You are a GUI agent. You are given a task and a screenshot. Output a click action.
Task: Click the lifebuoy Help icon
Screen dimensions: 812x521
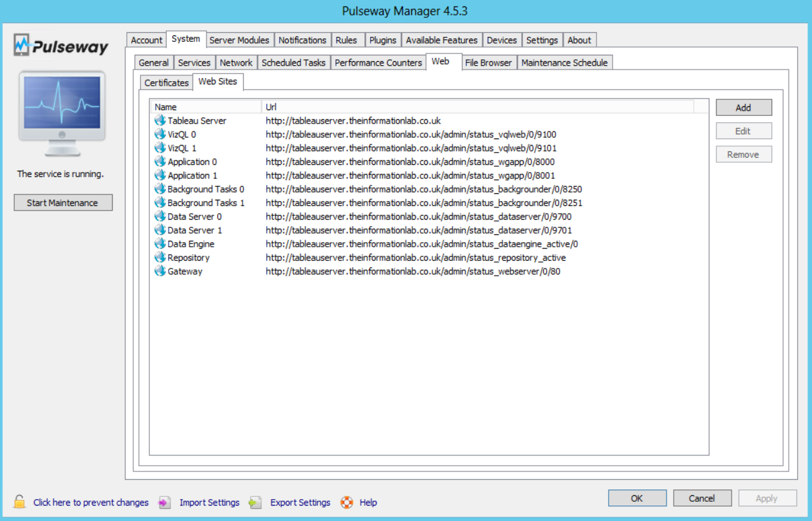point(347,502)
